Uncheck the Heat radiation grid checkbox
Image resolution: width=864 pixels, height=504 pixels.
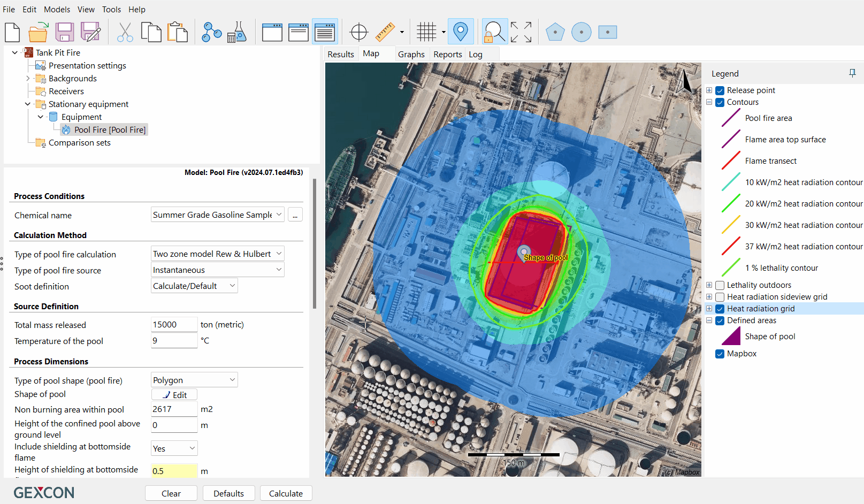[720, 309]
